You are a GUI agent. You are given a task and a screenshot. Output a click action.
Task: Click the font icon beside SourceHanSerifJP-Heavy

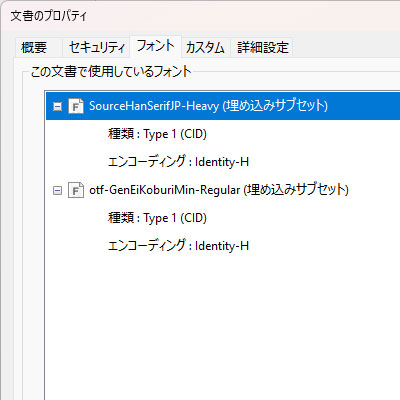[x=76, y=106]
